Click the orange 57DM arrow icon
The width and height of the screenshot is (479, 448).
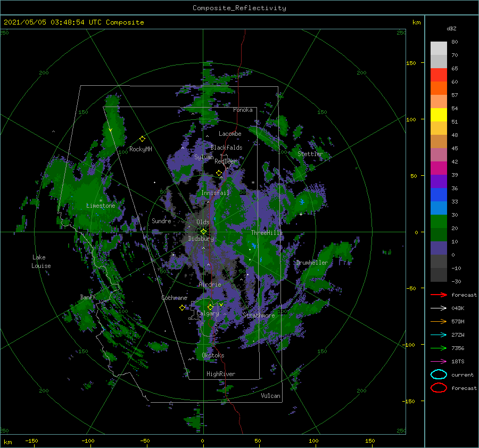[x=439, y=321]
